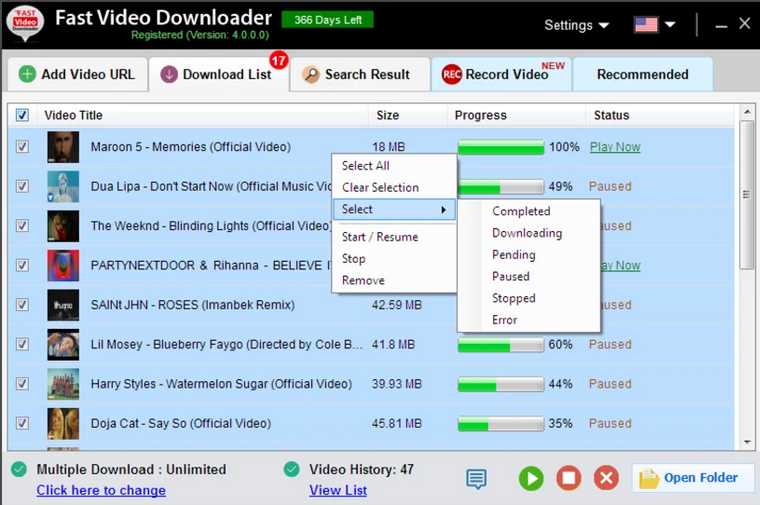Open the Doja Cat Say So thumbnail
The height and width of the screenshot is (505, 760).
tap(63, 424)
